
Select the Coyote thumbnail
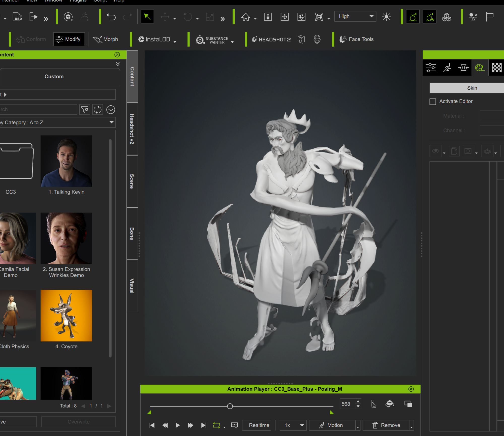pyautogui.click(x=66, y=316)
